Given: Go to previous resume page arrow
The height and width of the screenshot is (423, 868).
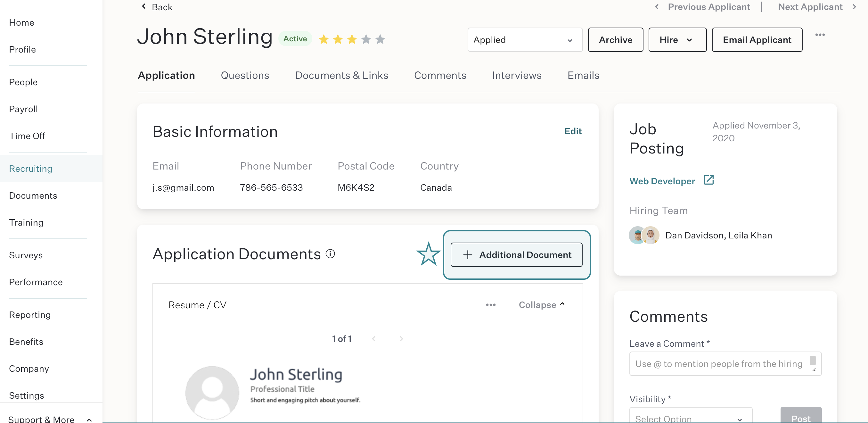Looking at the screenshot, I should [x=374, y=339].
